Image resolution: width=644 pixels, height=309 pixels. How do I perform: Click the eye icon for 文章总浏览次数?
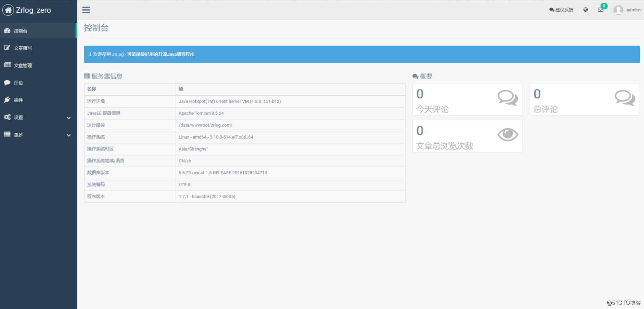(508, 134)
